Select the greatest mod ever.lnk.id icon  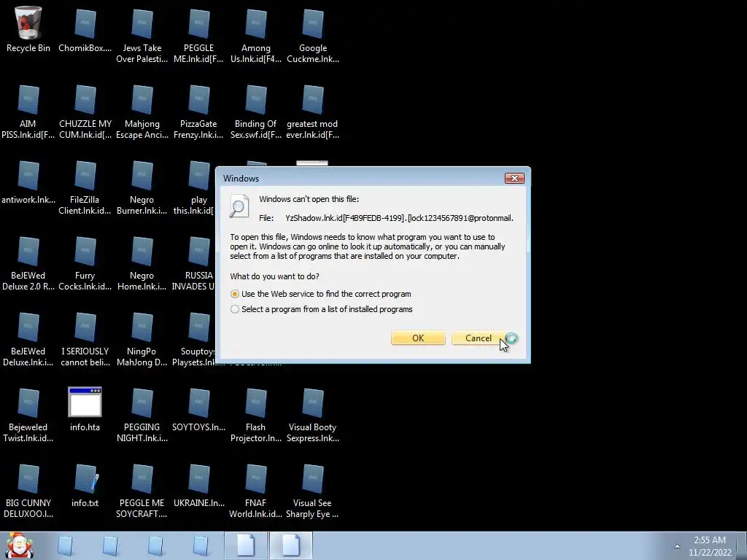pyautogui.click(x=312, y=111)
